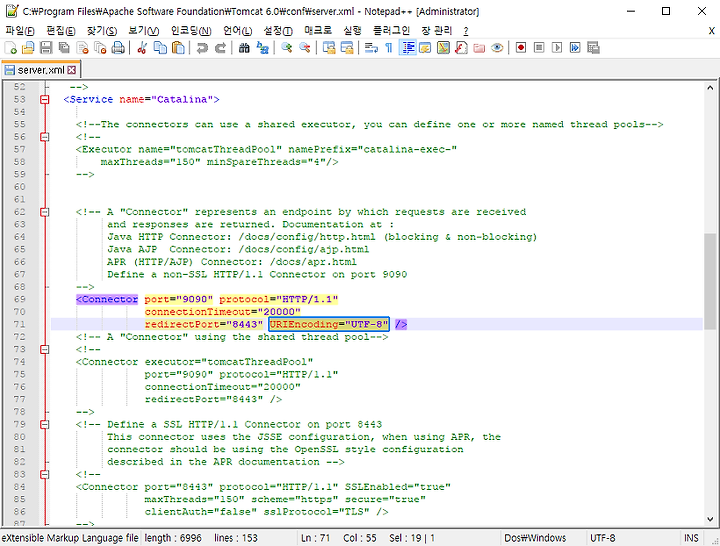Close document with X on menu bar right
Screen dimensions: 720x546
tap(711, 31)
